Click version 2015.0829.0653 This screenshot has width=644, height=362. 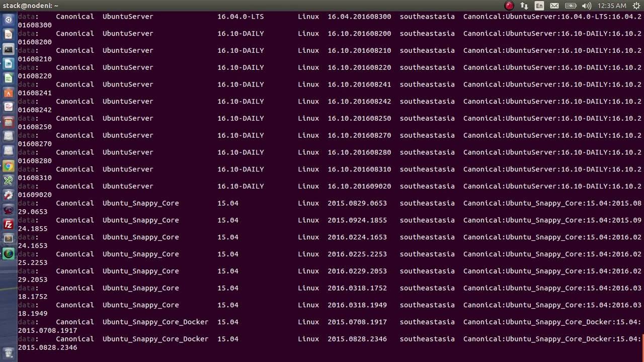357,203
